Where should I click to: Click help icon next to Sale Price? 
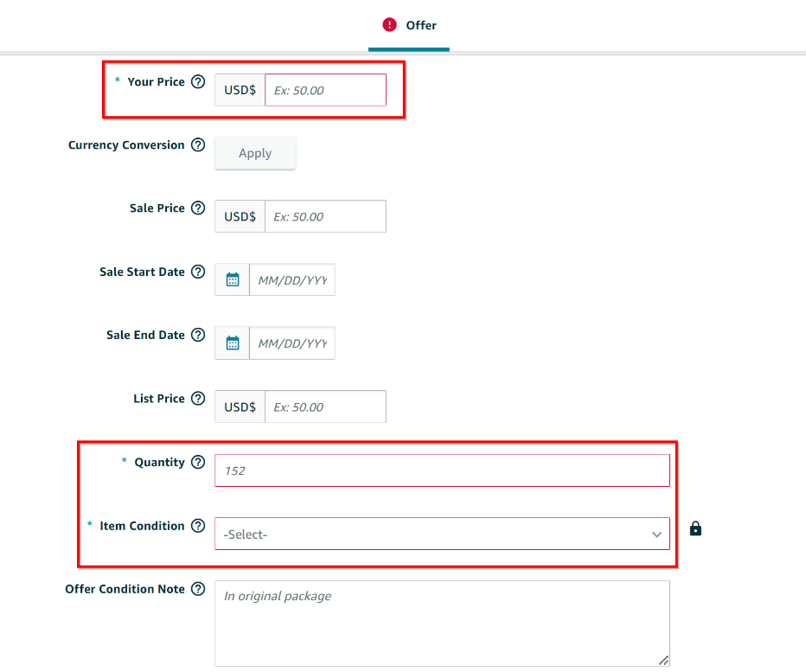(198, 208)
